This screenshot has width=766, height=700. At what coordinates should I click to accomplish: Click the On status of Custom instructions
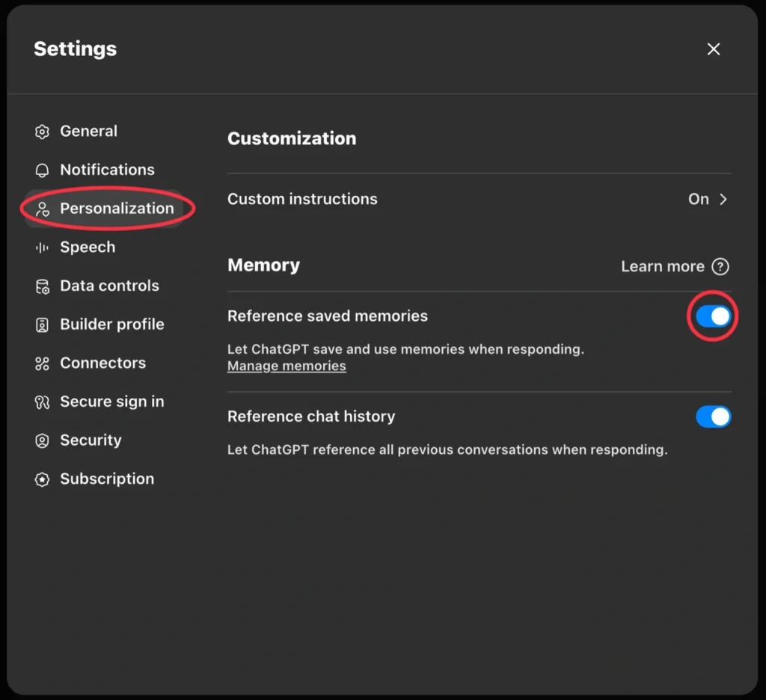coord(698,199)
